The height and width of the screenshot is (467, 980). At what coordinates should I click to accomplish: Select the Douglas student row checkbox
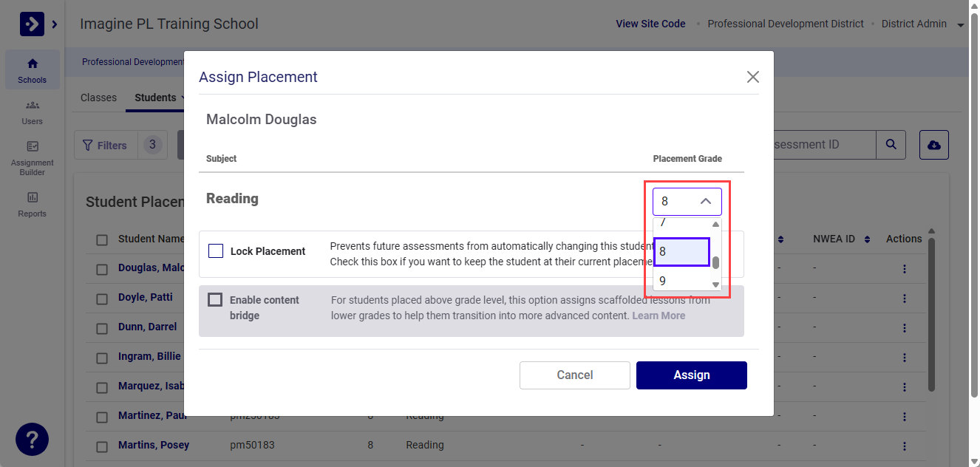click(102, 269)
